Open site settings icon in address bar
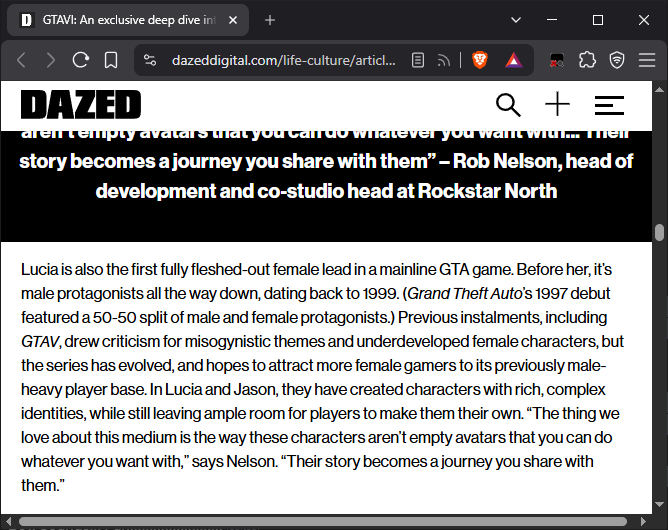Viewport: 668px width, 530px height. point(150,60)
